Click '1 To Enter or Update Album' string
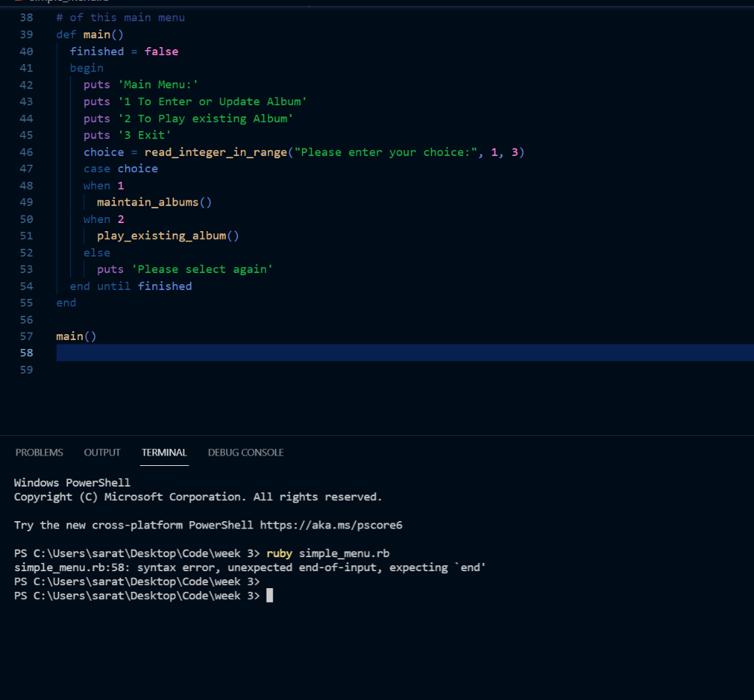 tap(213, 102)
